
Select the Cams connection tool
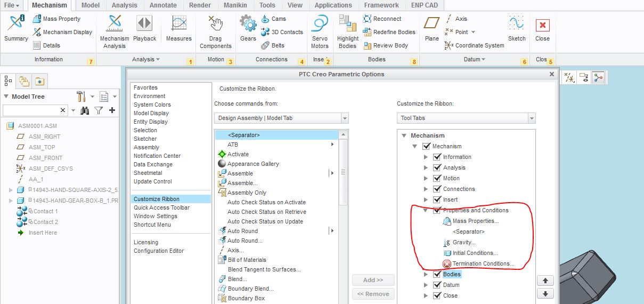[273, 19]
